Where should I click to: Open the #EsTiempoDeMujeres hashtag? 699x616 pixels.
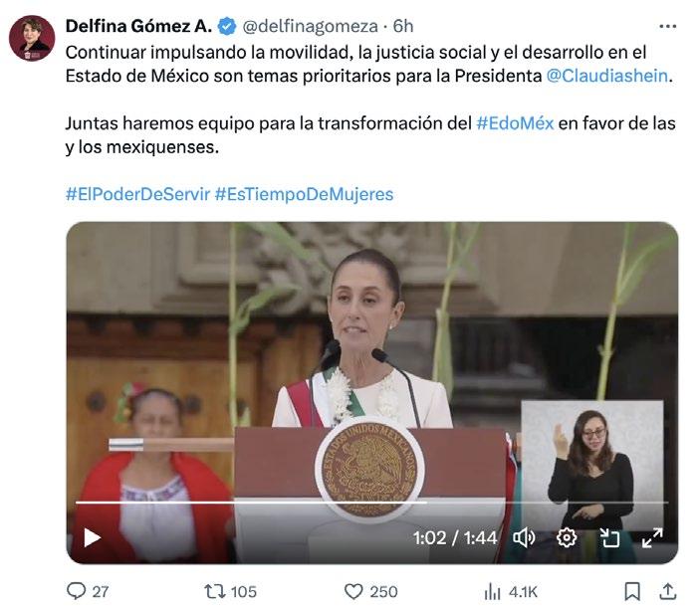pyautogui.click(x=304, y=194)
